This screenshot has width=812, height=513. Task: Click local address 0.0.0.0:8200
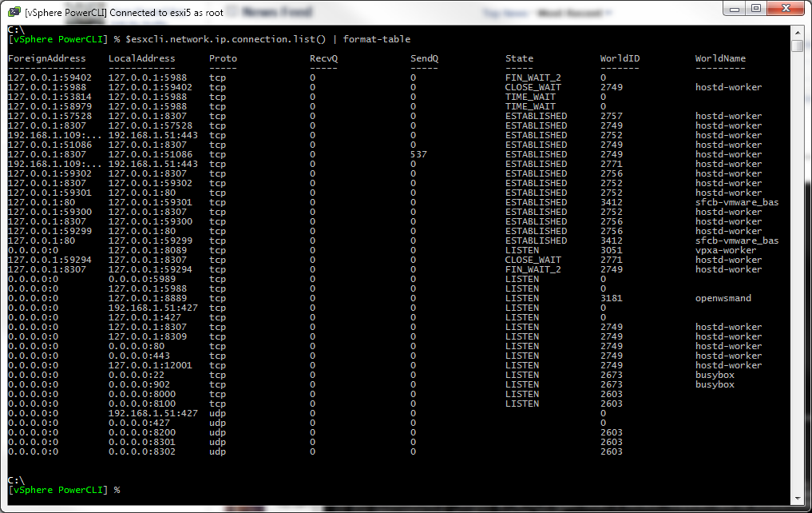click(x=142, y=432)
